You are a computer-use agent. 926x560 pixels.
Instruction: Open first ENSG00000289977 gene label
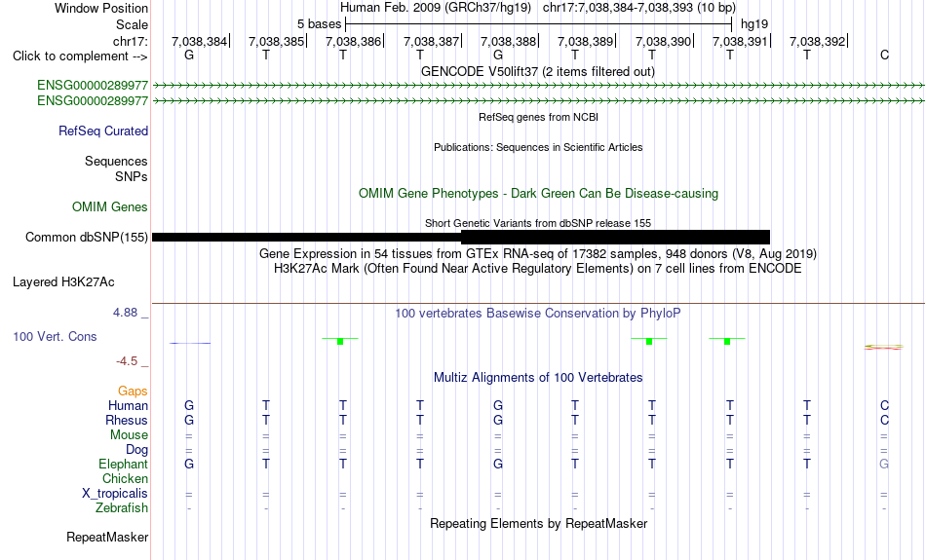tap(93, 86)
